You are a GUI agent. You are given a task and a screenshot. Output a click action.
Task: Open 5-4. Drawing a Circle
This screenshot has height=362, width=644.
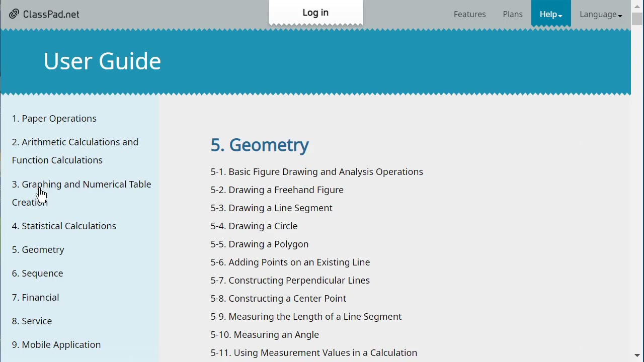point(254,226)
